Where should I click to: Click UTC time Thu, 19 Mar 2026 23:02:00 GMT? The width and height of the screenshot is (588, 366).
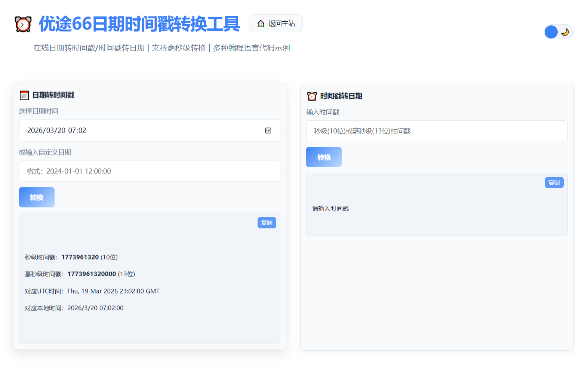point(113,291)
